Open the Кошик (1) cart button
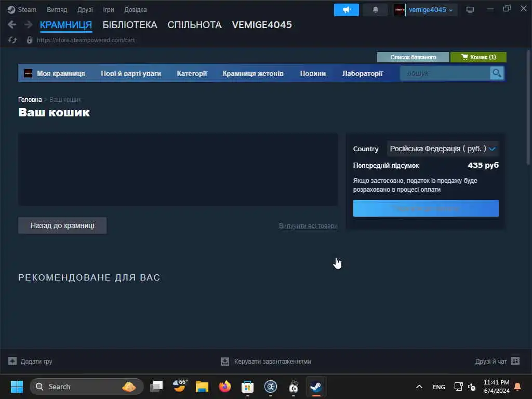This screenshot has width=532, height=399. (x=478, y=57)
